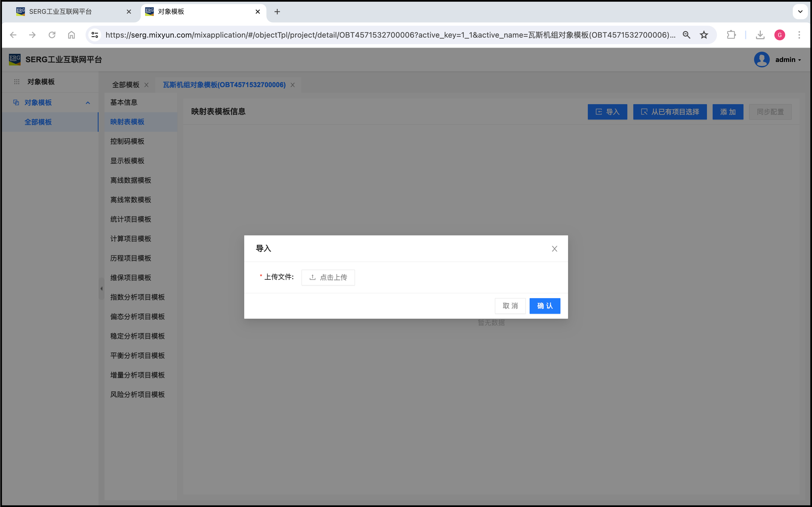Image resolution: width=812 pixels, height=507 pixels.
Task: Open Chrome three-dot menu
Action: 799,35
